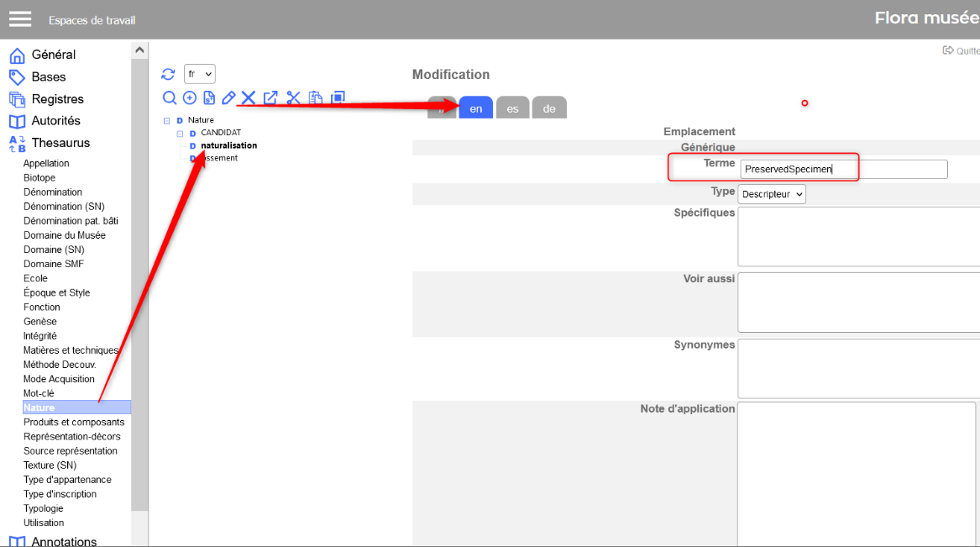
Task: Open the Type Descripteur dropdown
Action: (772, 194)
